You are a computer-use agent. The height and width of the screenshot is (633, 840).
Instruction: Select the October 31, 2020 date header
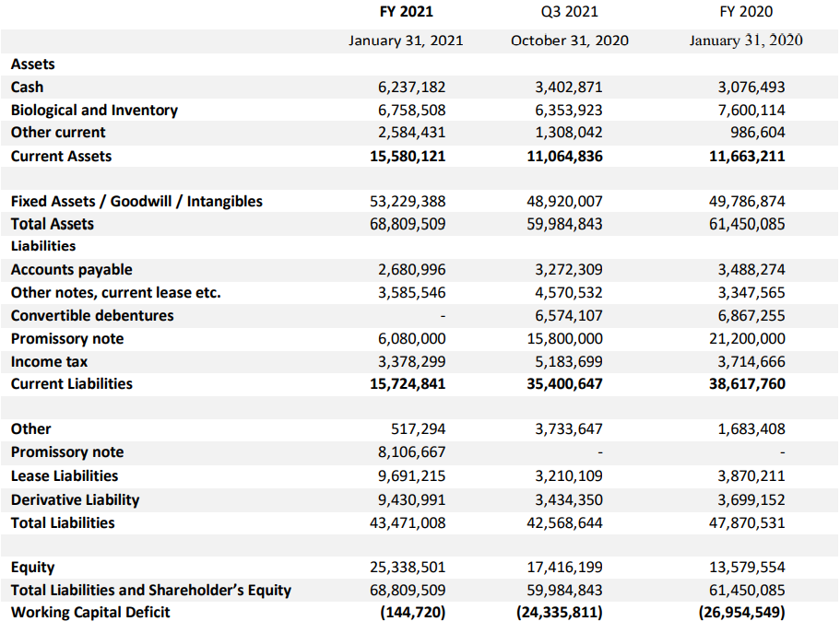point(570,41)
